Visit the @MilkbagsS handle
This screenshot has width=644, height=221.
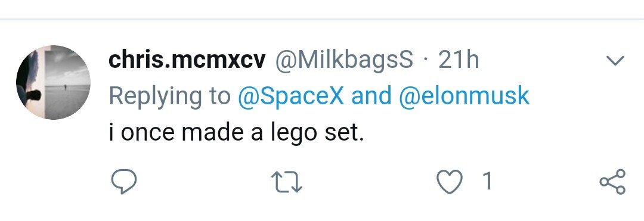[x=344, y=61]
